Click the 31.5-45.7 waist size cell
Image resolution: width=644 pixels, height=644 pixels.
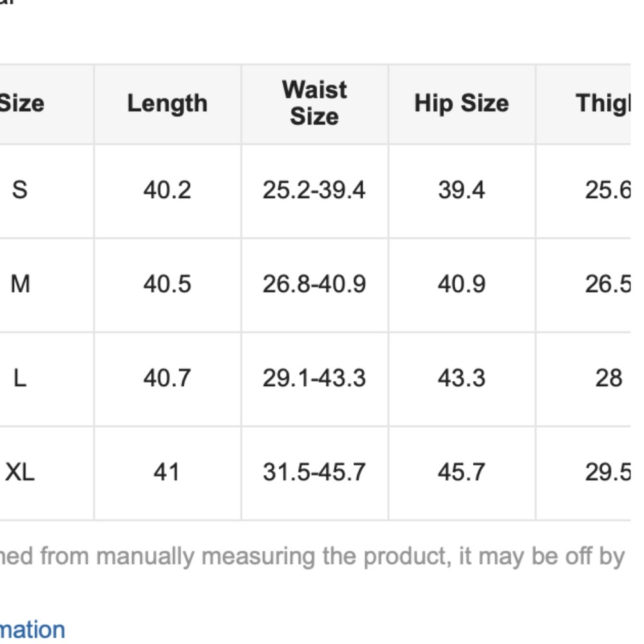pos(314,472)
